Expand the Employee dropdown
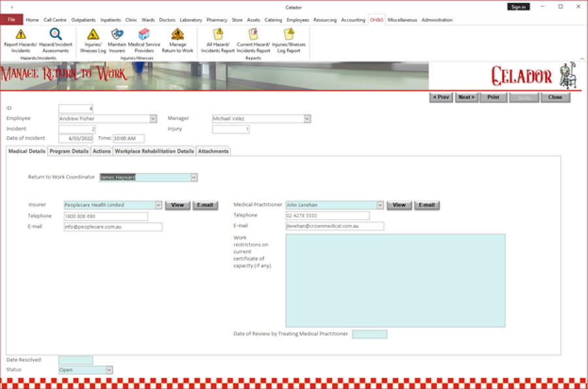588x389 pixels. click(154, 119)
